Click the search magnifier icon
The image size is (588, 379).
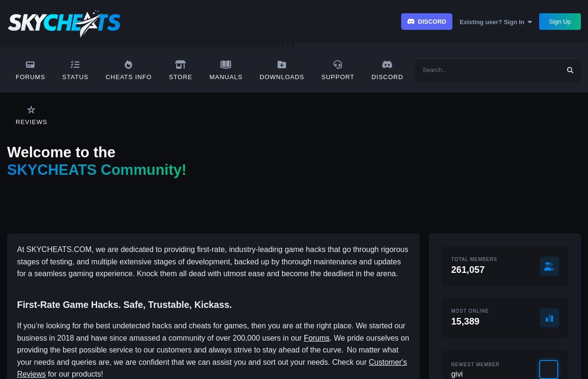coord(570,70)
